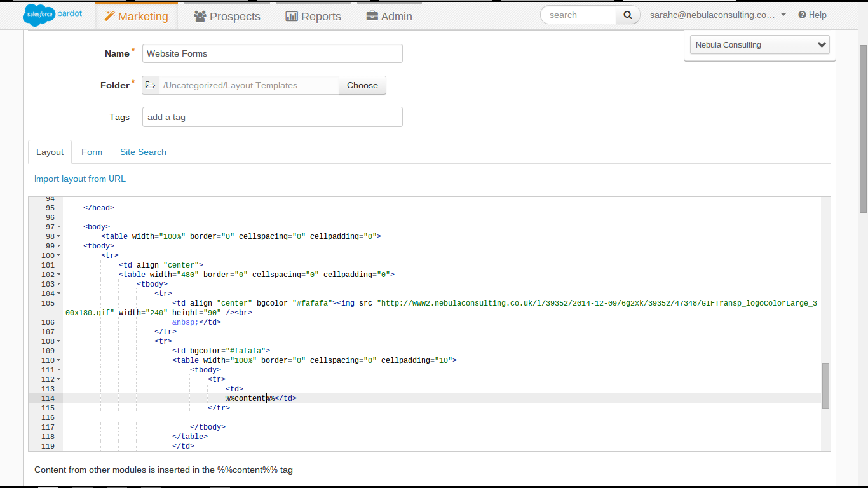
Task: Open Help via the question mark icon
Action: [x=802, y=15]
